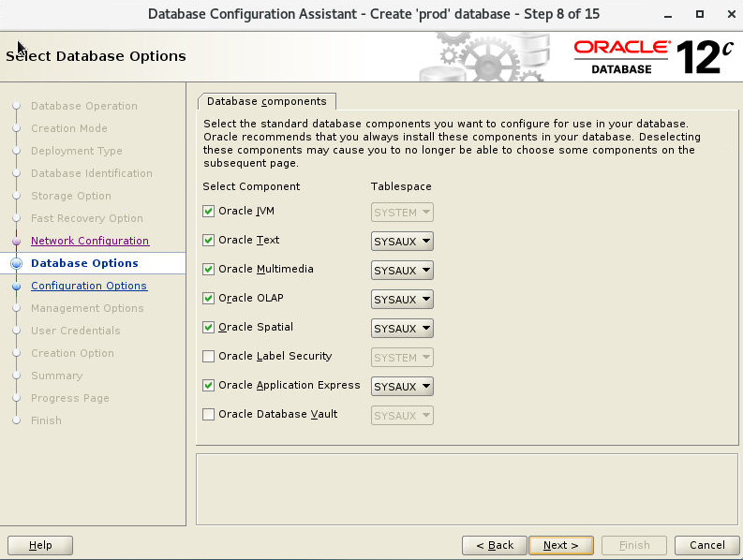The width and height of the screenshot is (743, 560).
Task: Click the Fast Recovery Option step label
Action: (x=87, y=218)
